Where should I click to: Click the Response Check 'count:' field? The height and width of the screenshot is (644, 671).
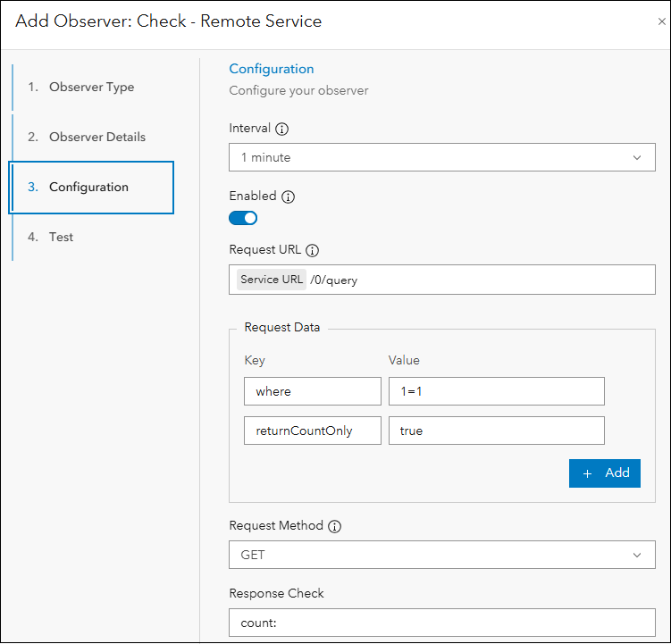[x=442, y=622]
